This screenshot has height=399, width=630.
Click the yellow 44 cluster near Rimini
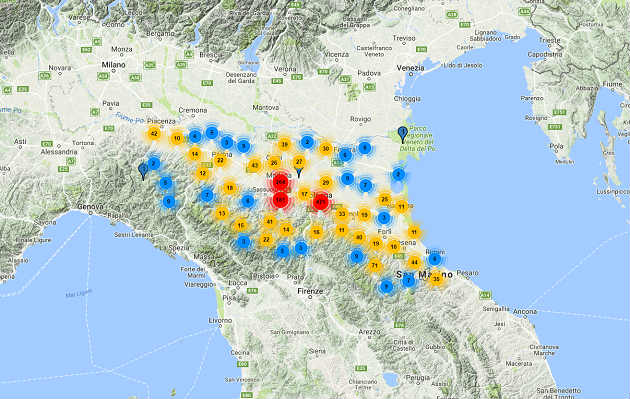[414, 263]
